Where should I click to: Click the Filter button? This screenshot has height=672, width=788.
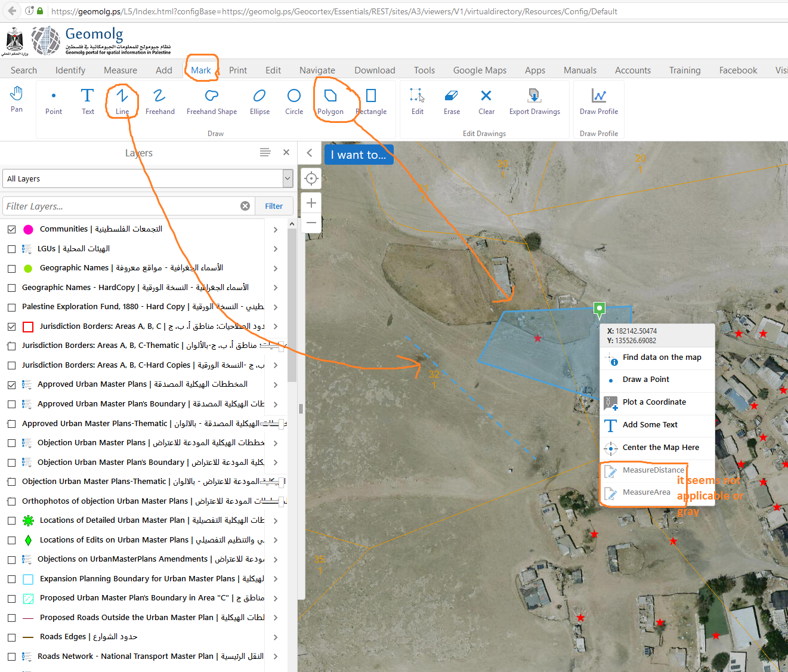click(x=274, y=206)
